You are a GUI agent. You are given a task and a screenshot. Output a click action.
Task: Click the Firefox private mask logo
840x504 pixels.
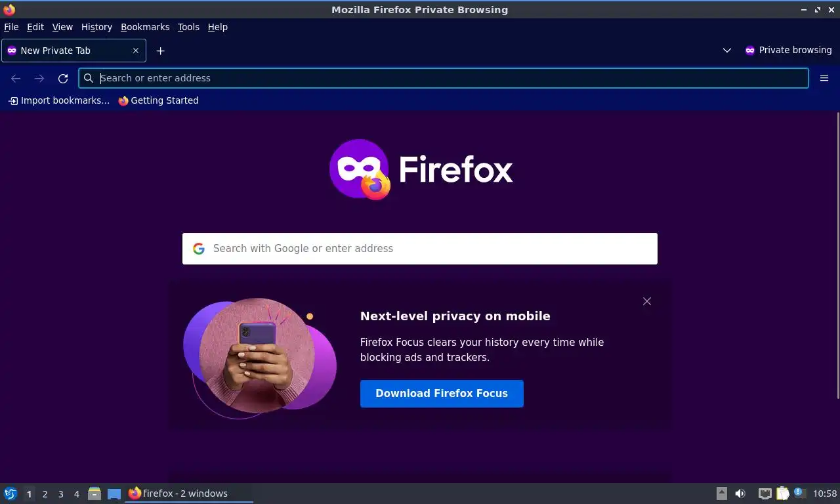click(x=360, y=169)
